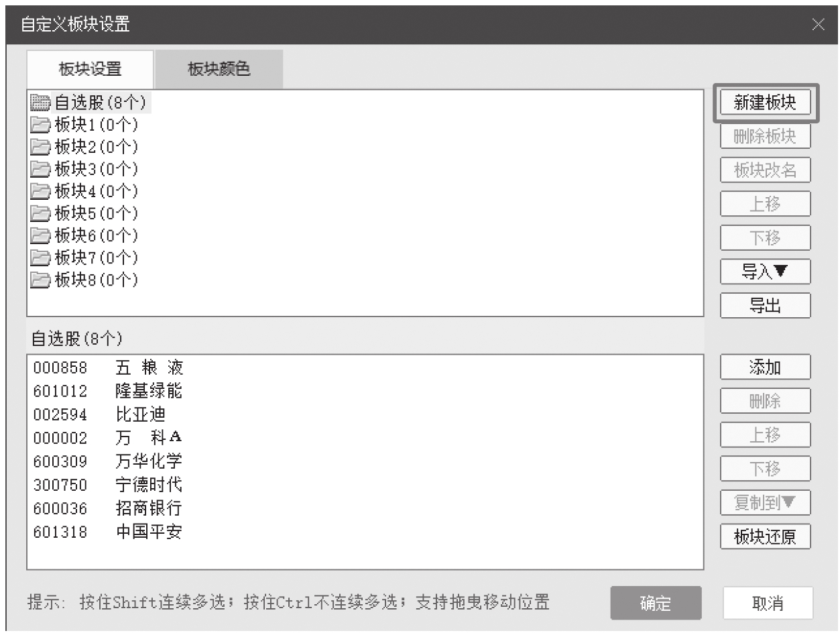
Task: Select stock name 中国平安
Action: (x=149, y=531)
